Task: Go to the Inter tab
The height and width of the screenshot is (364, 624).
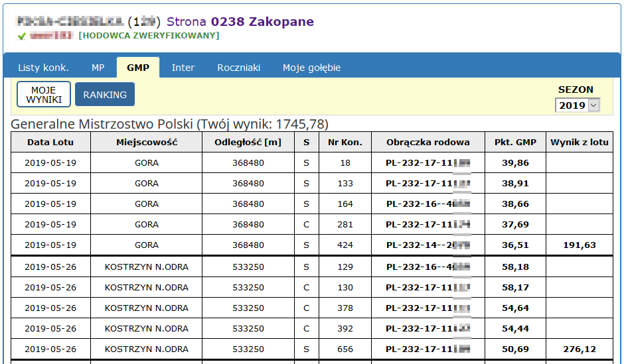Action: 183,68
